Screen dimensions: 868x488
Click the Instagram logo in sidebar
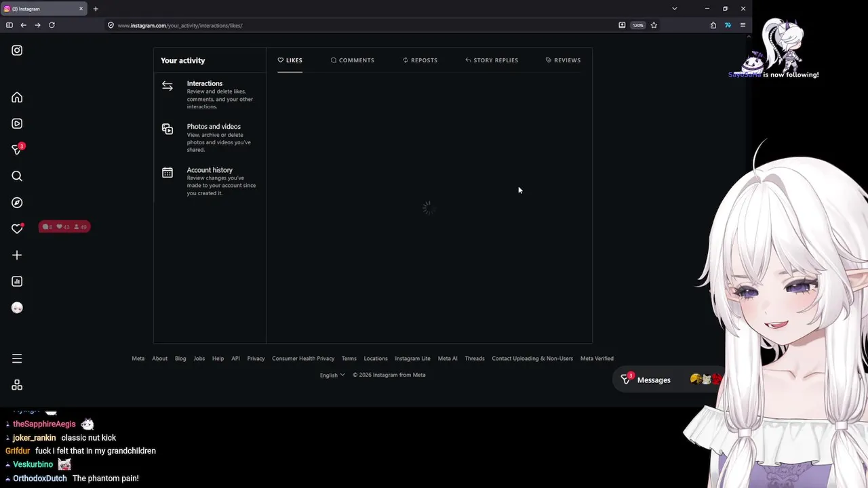(x=17, y=50)
